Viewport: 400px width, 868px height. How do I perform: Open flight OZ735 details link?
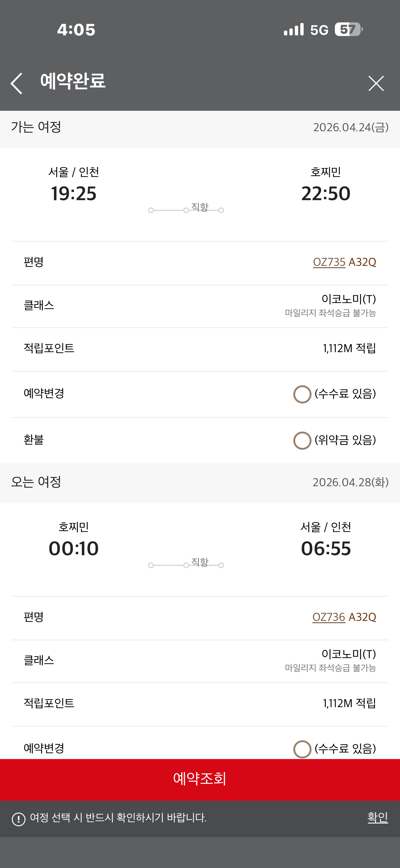tap(329, 262)
